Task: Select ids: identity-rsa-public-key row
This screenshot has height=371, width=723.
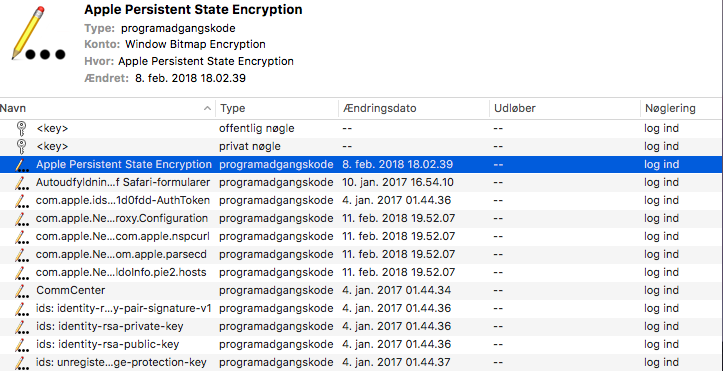Action: 362,344
